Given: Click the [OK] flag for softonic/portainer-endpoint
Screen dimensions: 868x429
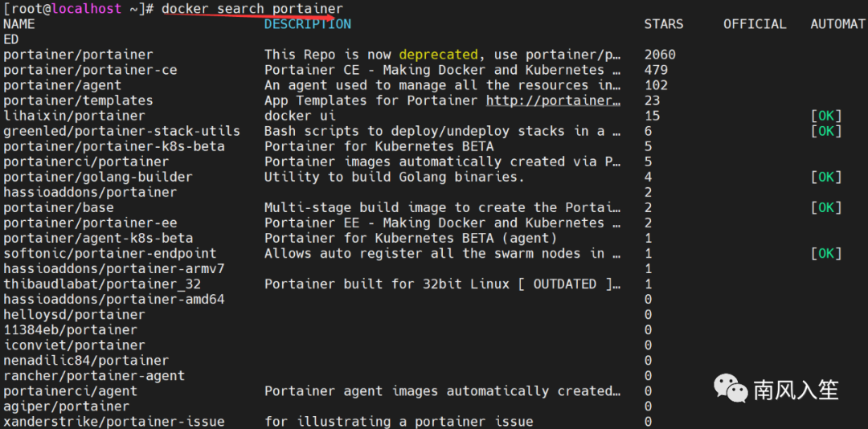Looking at the screenshot, I should [x=826, y=254].
